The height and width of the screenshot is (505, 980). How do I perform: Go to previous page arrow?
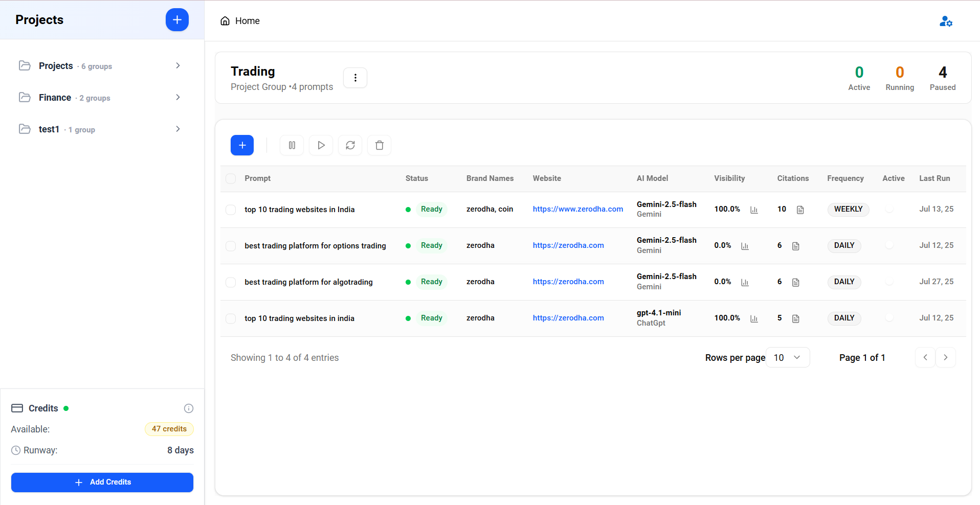point(925,357)
